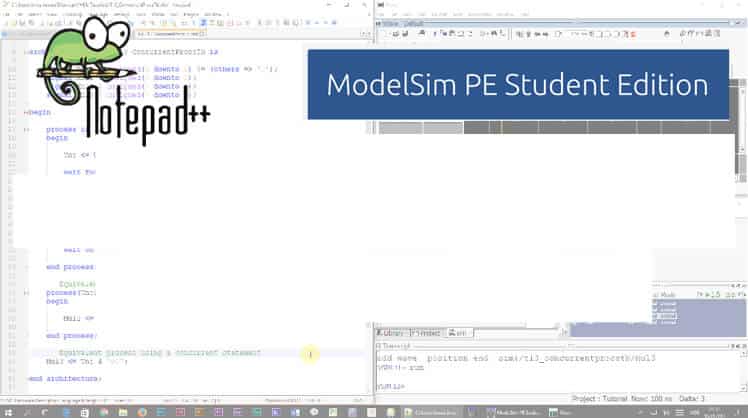Switch to the Project tab in ModelSim
Viewport: 748px width, 418px height.
click(x=426, y=333)
